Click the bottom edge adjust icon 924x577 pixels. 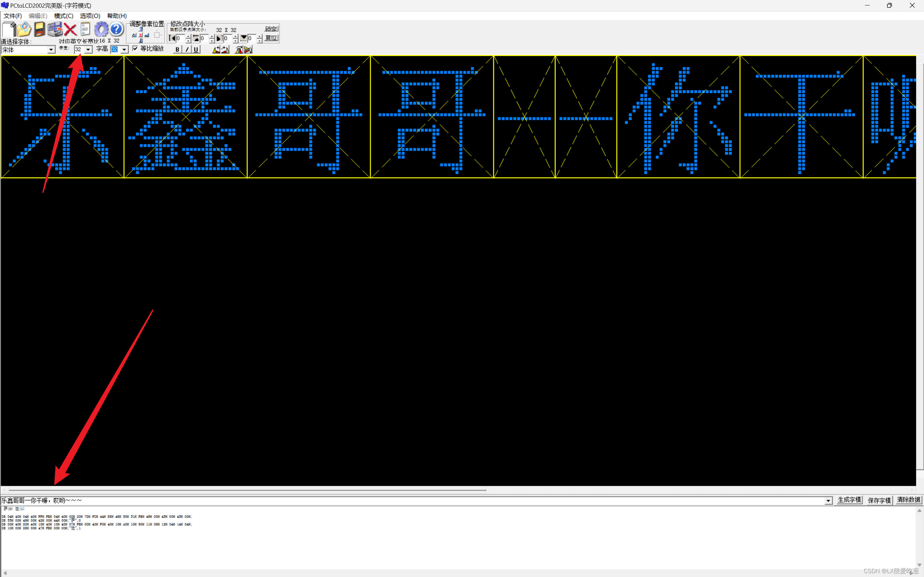[x=244, y=38]
